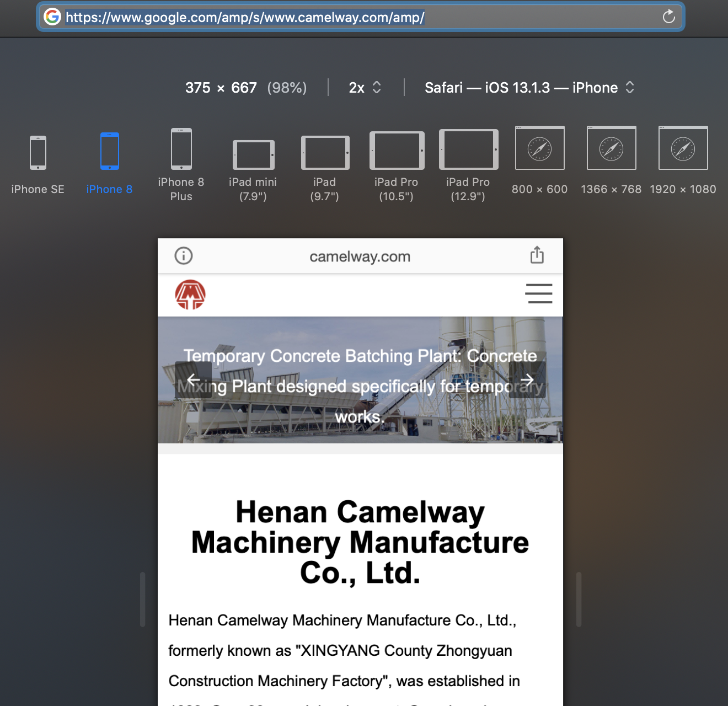This screenshot has width=728, height=706.
Task: Click the (98%) zoom scale label
Action: pos(287,88)
